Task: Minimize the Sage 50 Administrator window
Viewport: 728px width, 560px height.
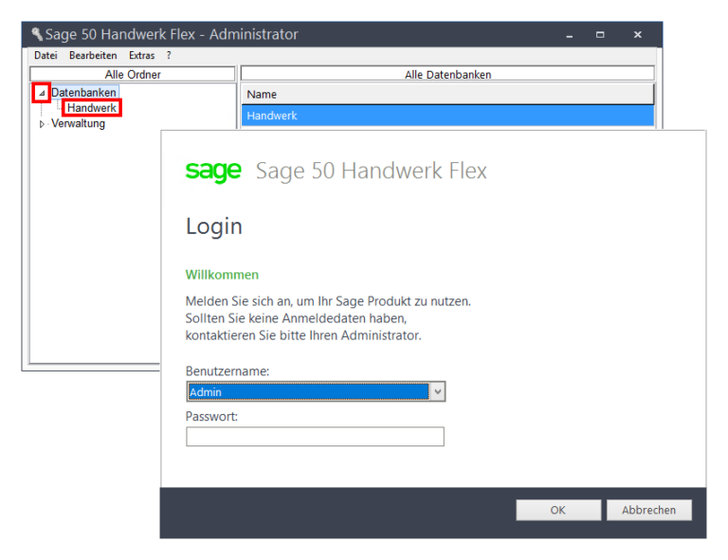Action: (x=569, y=35)
